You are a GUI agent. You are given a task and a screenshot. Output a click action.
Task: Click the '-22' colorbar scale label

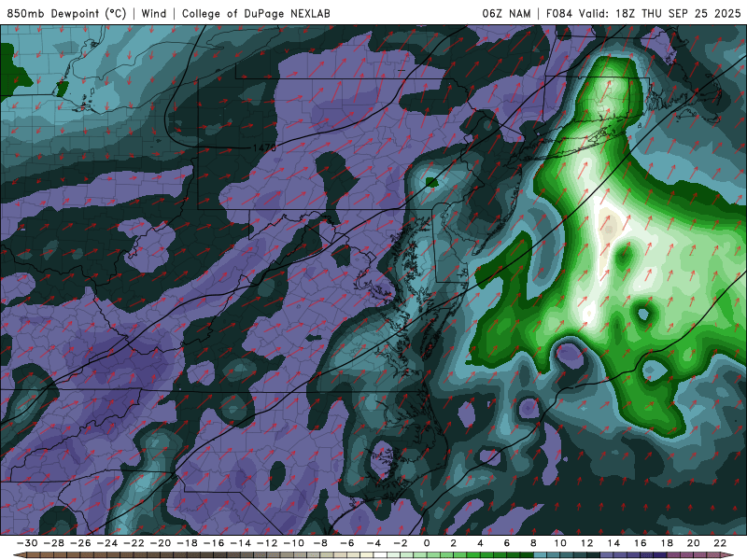(134, 543)
